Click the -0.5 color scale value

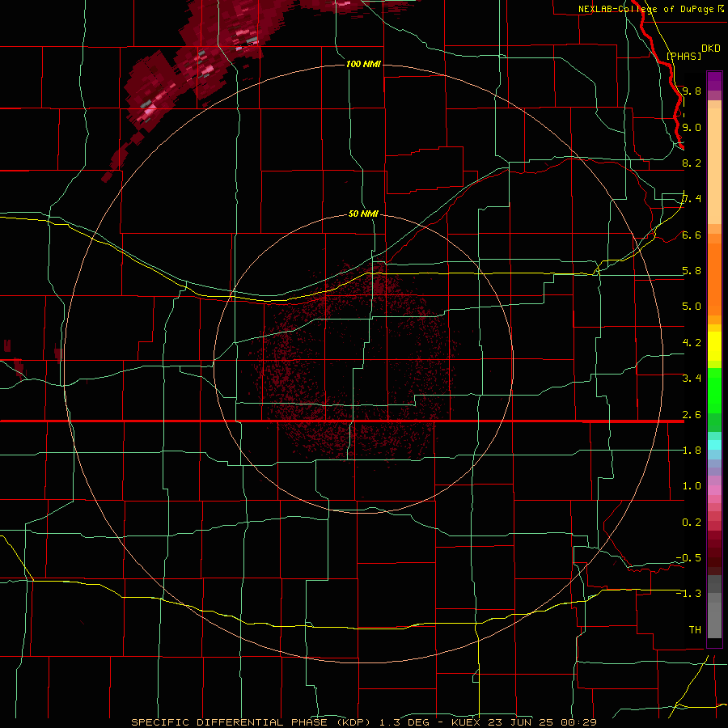point(688,558)
